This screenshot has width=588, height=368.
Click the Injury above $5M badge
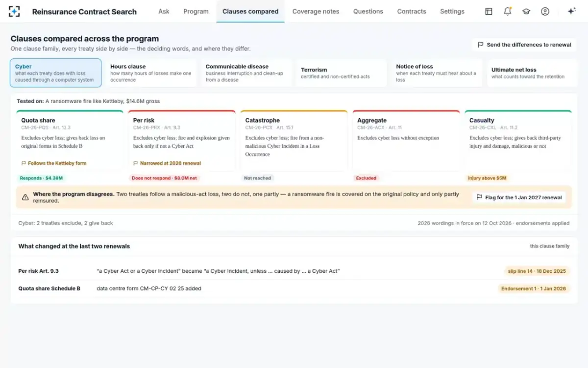(x=487, y=178)
